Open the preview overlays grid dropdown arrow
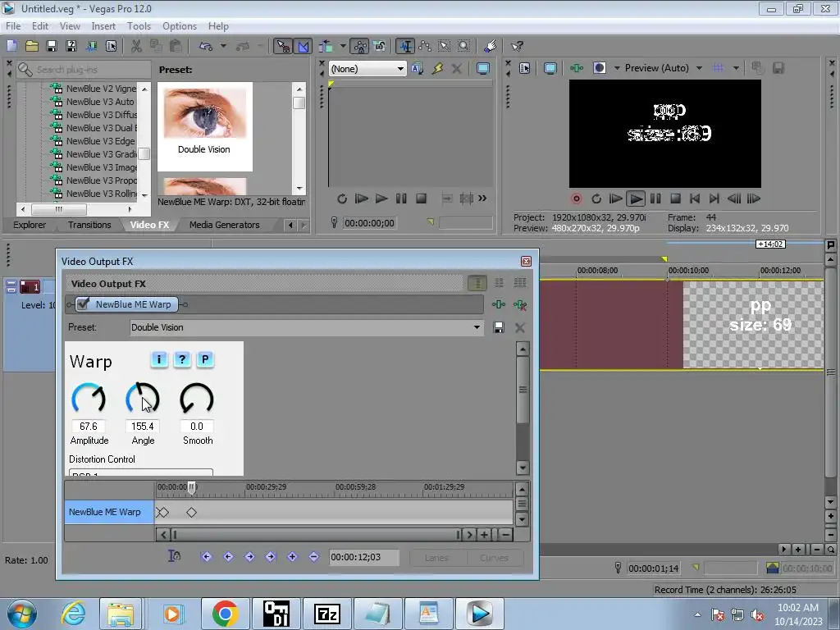The image size is (840, 630). click(736, 68)
